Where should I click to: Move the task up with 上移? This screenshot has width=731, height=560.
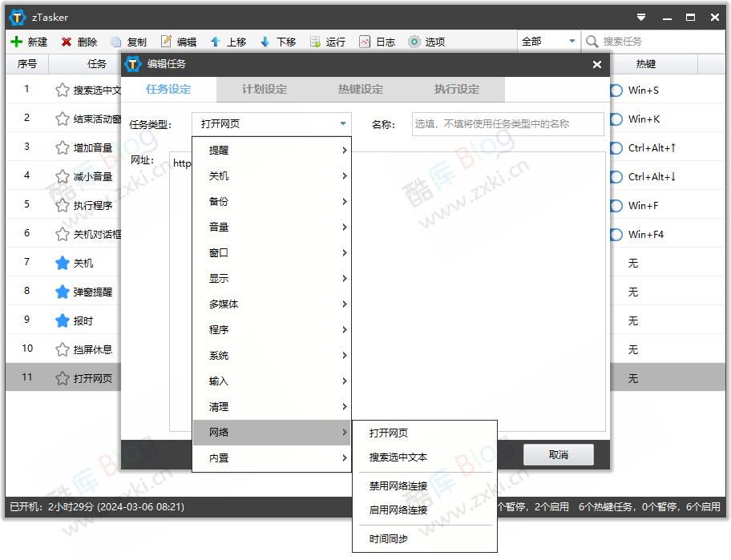tap(228, 41)
